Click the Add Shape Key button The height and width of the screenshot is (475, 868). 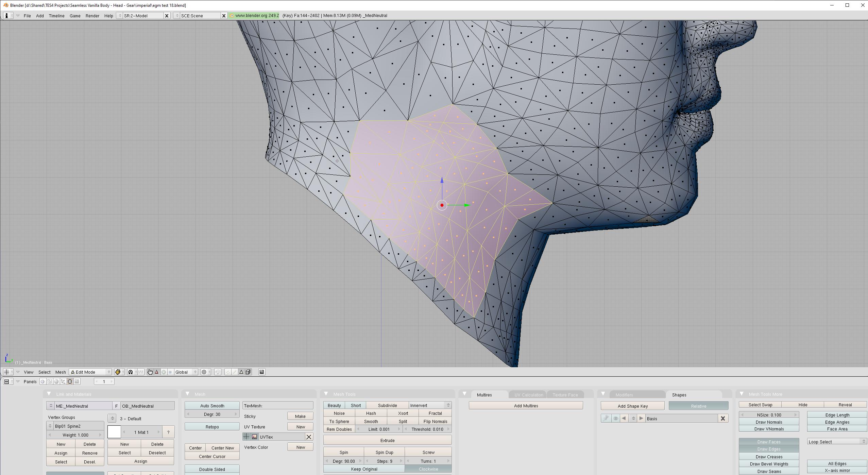[x=632, y=406]
